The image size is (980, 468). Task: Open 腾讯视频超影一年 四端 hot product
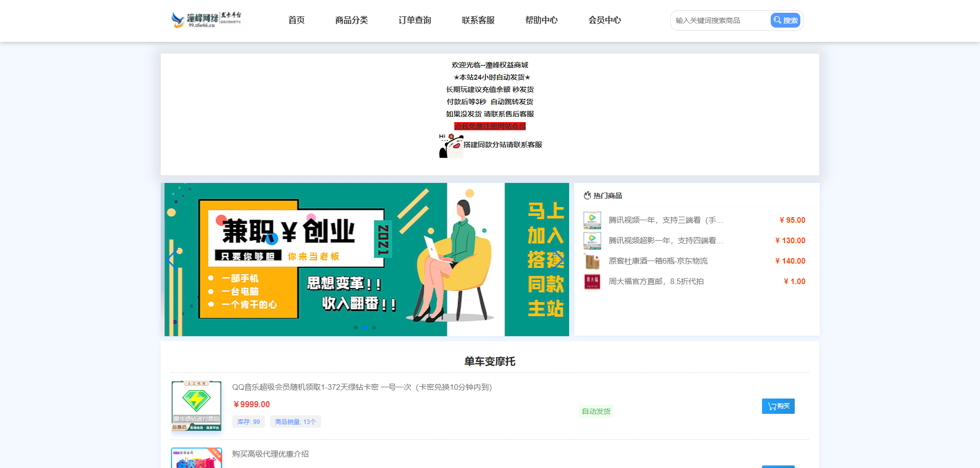(666, 241)
